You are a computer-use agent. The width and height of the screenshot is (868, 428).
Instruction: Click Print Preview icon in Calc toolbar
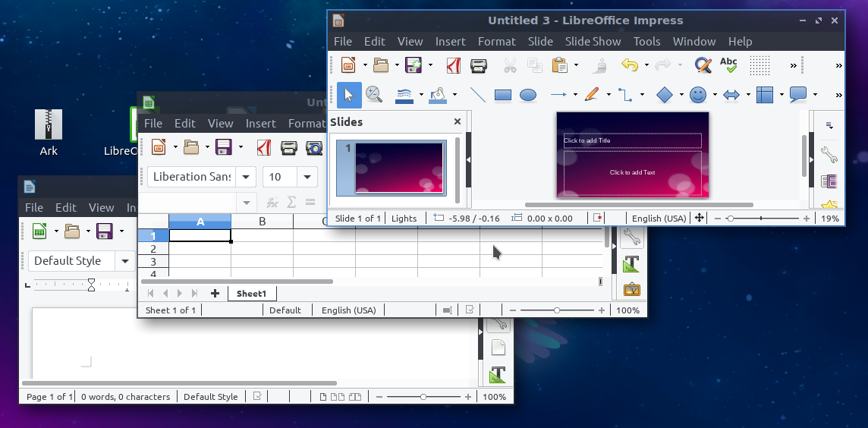(x=314, y=147)
